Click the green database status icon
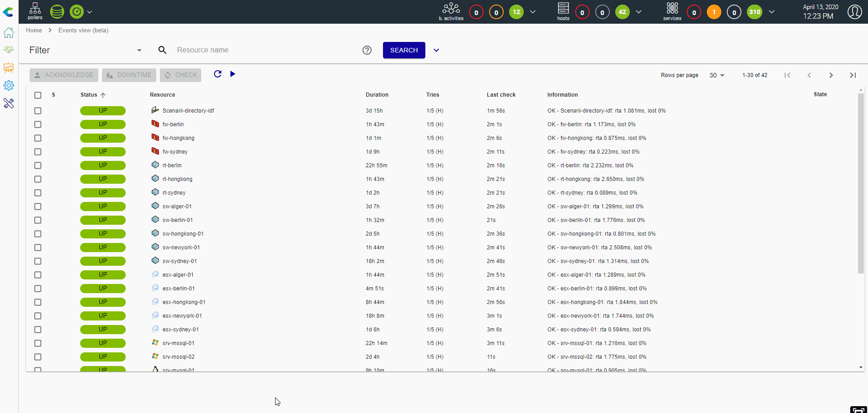Viewport: 868px width, 413px height. pyautogui.click(x=57, y=11)
